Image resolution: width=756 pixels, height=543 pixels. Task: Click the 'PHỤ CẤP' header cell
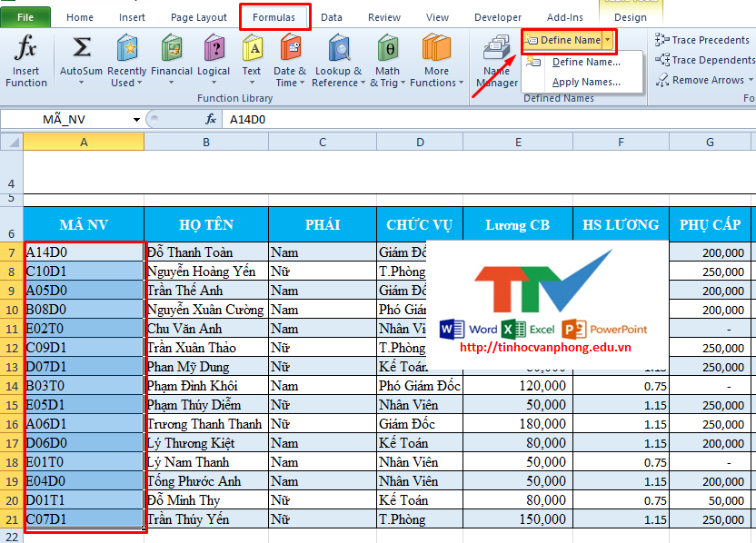(x=711, y=224)
